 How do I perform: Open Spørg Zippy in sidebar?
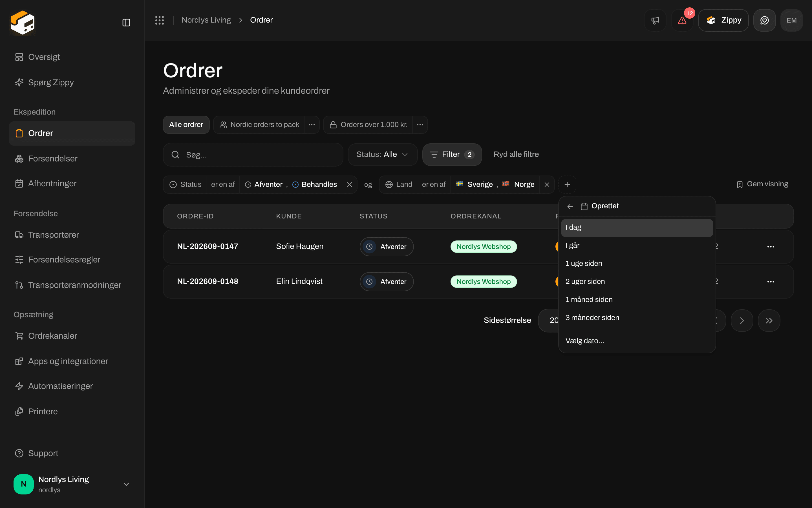click(x=72, y=82)
